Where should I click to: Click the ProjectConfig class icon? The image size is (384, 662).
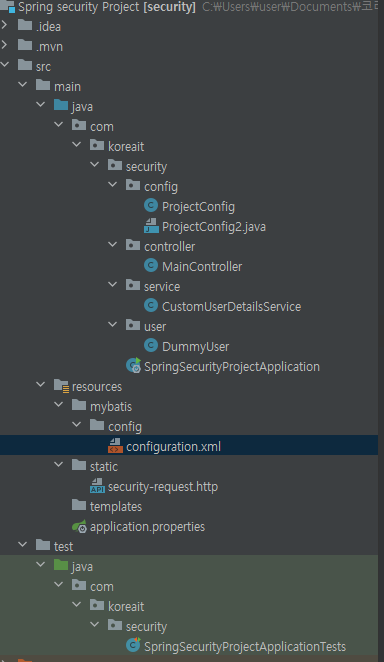tap(151, 205)
